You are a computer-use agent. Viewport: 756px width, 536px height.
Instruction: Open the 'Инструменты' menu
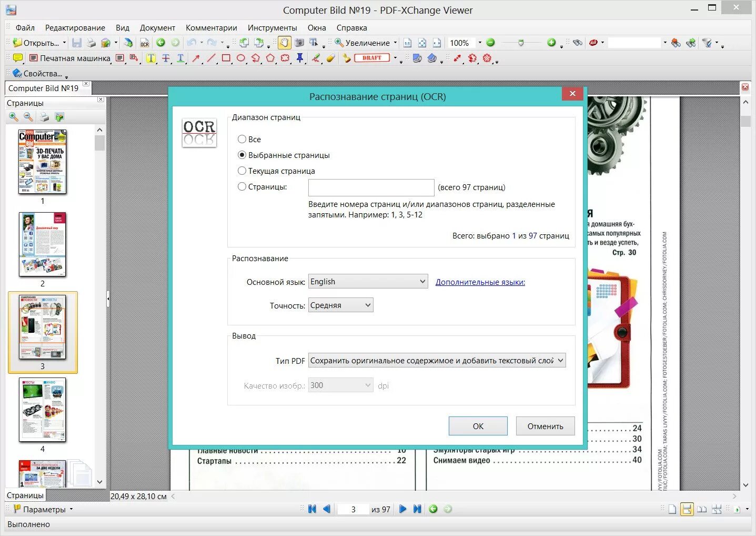click(273, 28)
